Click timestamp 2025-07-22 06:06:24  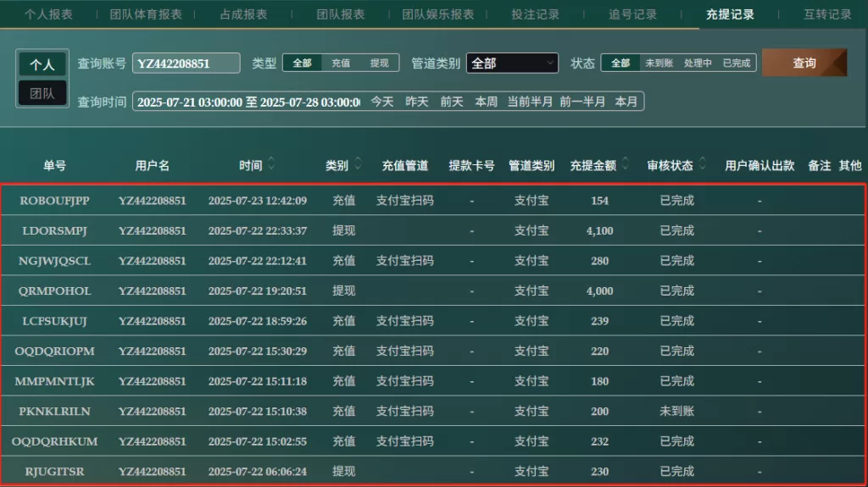click(258, 472)
